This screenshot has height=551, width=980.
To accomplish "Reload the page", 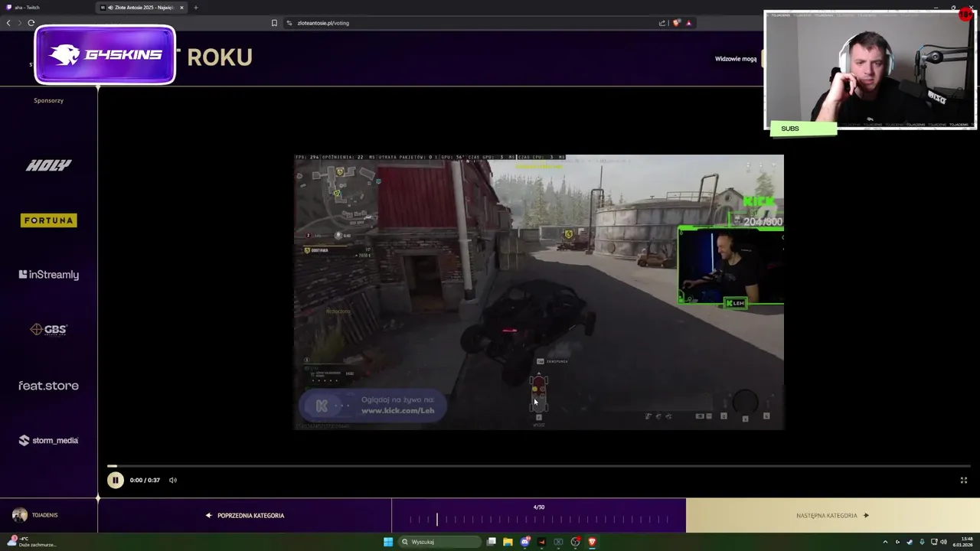I will (31, 23).
